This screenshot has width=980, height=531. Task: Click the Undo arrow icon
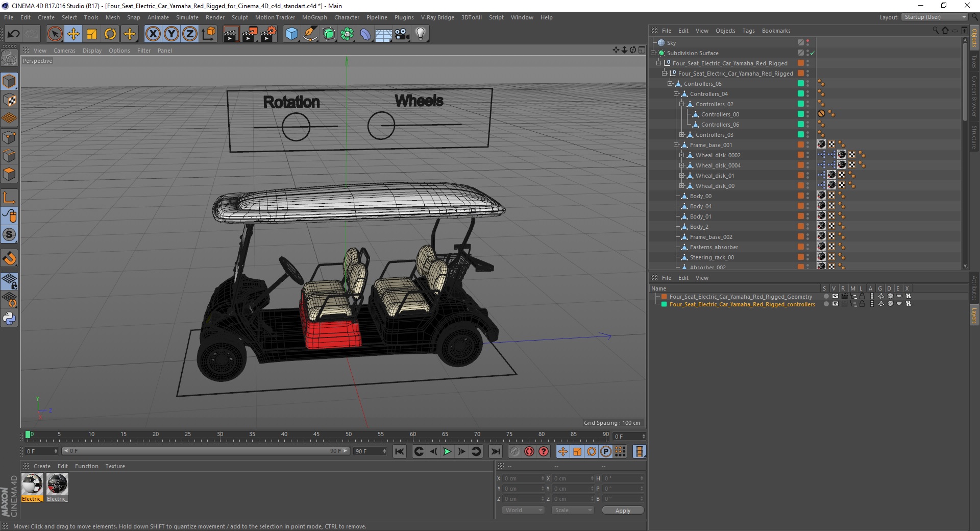point(13,34)
